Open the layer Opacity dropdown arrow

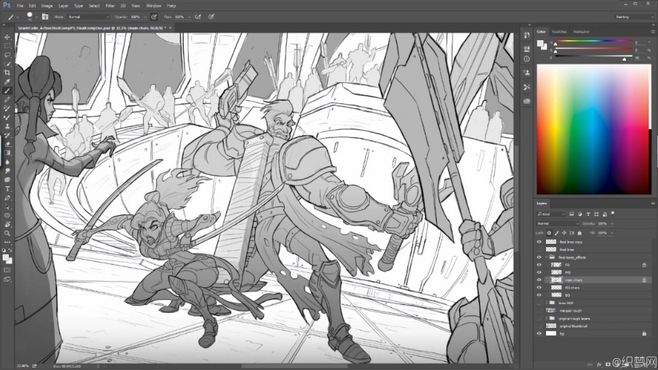(x=611, y=224)
